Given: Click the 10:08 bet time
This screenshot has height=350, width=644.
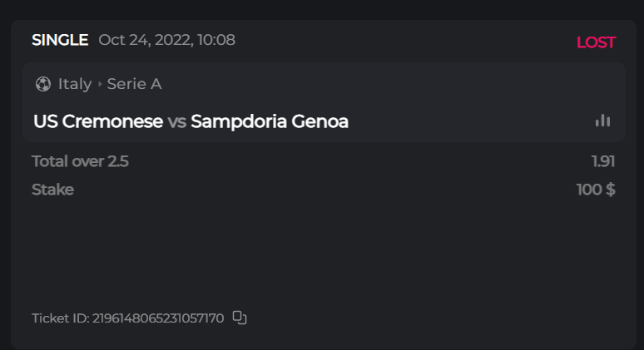Looking at the screenshot, I should coord(216,40).
